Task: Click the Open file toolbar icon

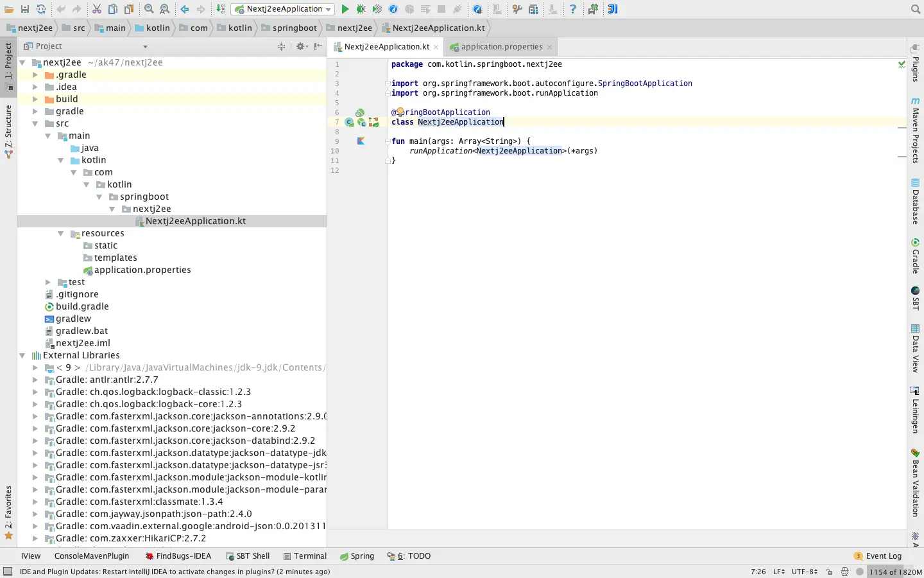Action: tap(9, 9)
